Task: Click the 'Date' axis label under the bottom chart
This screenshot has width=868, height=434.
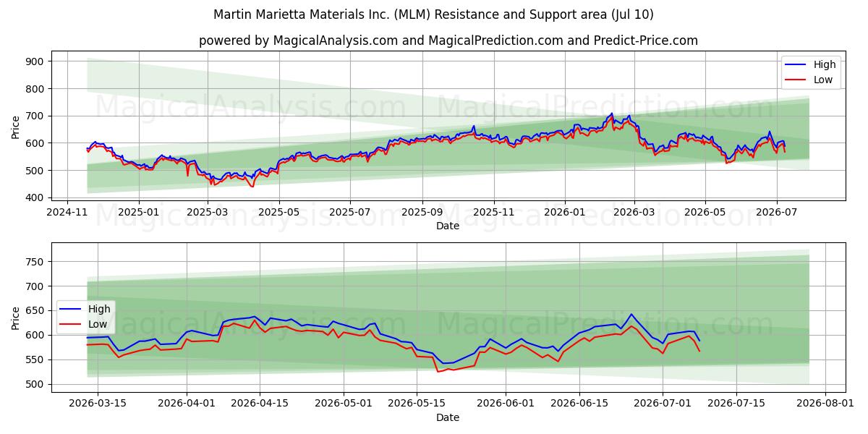Action: coord(448,417)
